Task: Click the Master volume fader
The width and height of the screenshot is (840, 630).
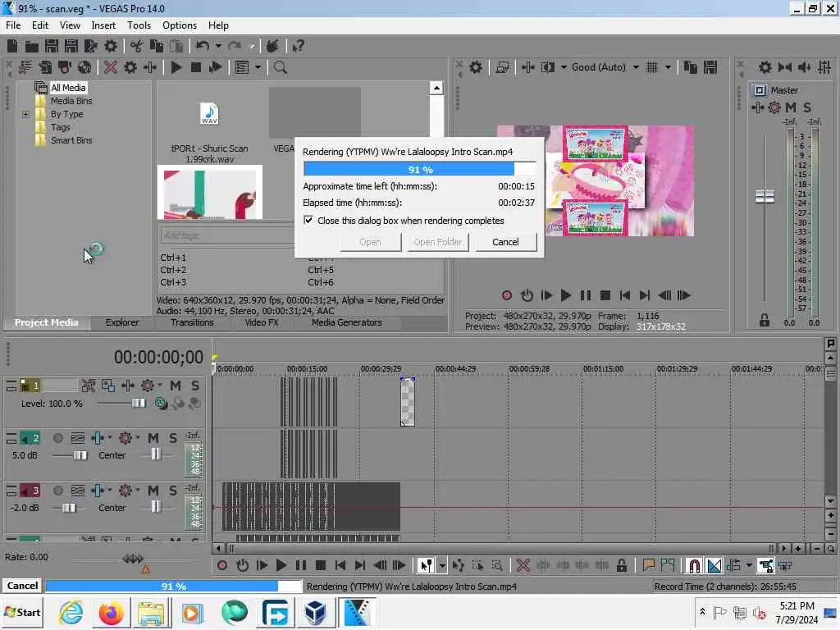Action: [x=765, y=197]
